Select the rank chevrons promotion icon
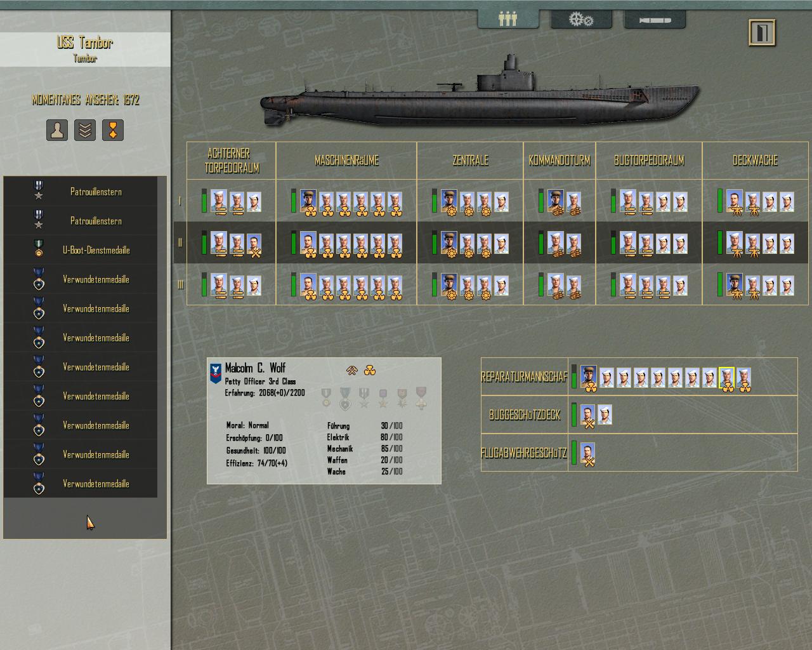The height and width of the screenshot is (650, 812). coord(85,130)
